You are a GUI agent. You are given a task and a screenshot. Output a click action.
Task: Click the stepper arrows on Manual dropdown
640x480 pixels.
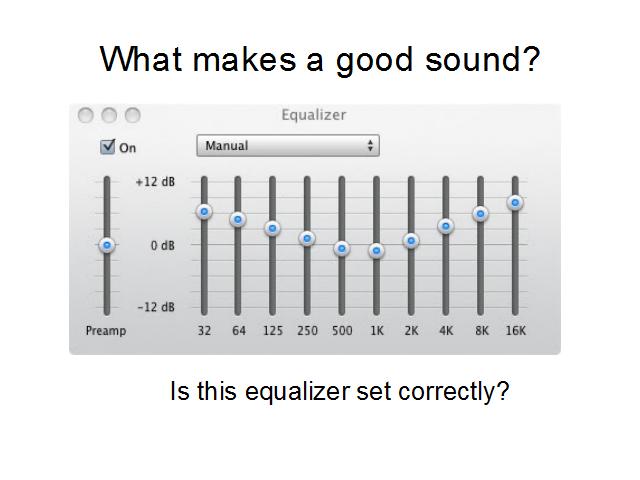(x=370, y=146)
